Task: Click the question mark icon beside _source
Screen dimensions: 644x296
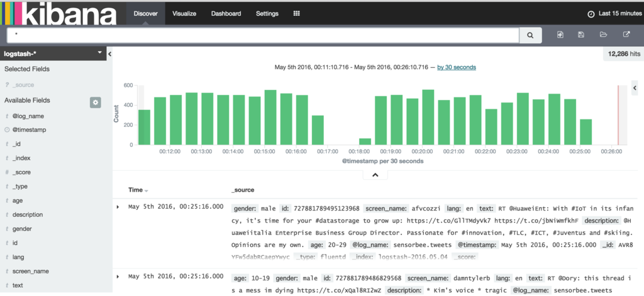Action: 7,85
